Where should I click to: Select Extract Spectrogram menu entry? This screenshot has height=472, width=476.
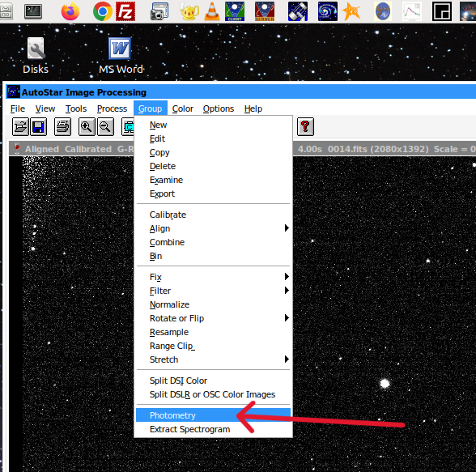(213, 429)
